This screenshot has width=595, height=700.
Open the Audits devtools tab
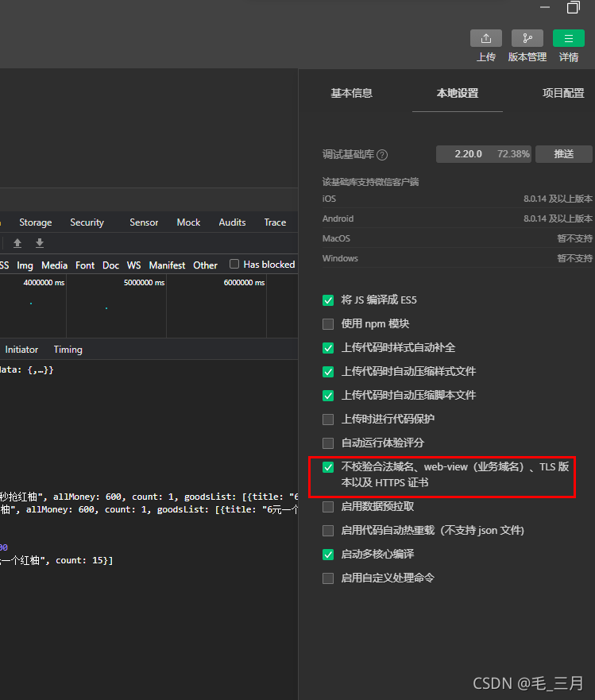[232, 222]
